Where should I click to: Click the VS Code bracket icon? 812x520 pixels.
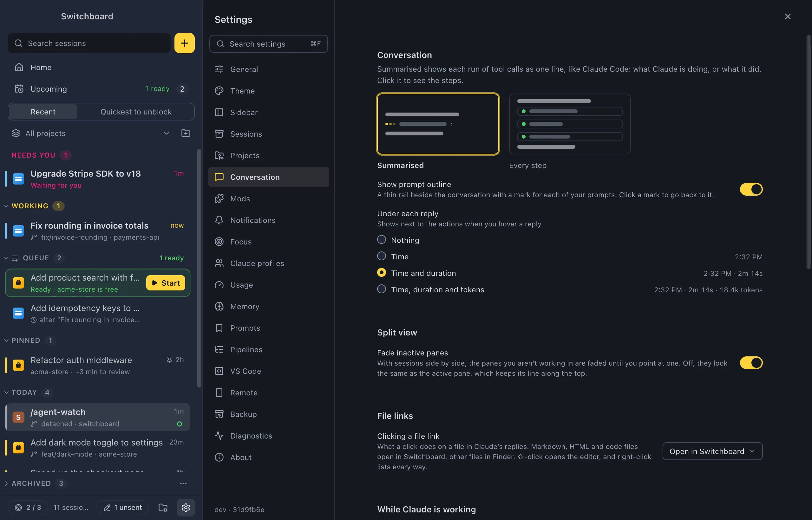click(219, 371)
